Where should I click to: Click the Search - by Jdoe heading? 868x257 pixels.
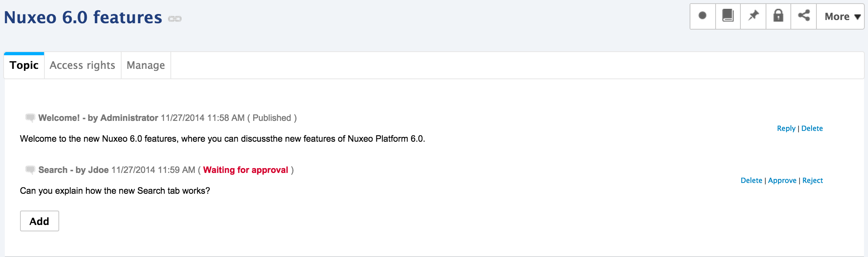tap(74, 170)
